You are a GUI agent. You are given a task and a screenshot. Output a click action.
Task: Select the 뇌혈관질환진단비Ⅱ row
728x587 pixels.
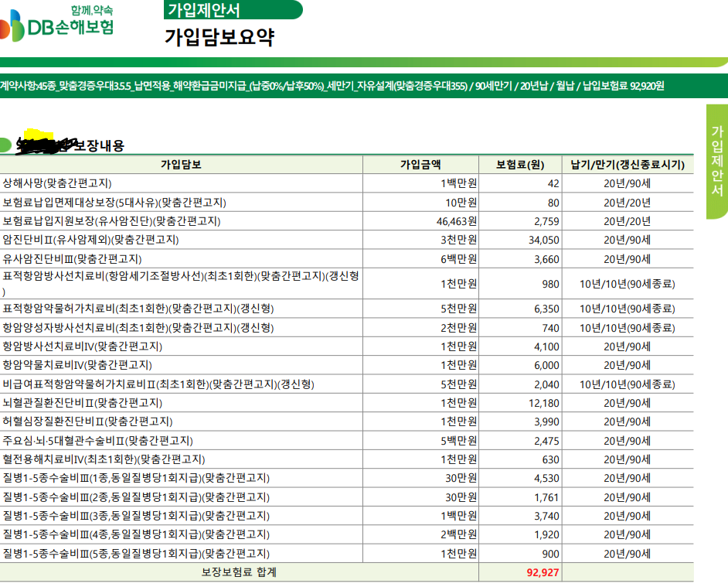[x=347, y=403]
